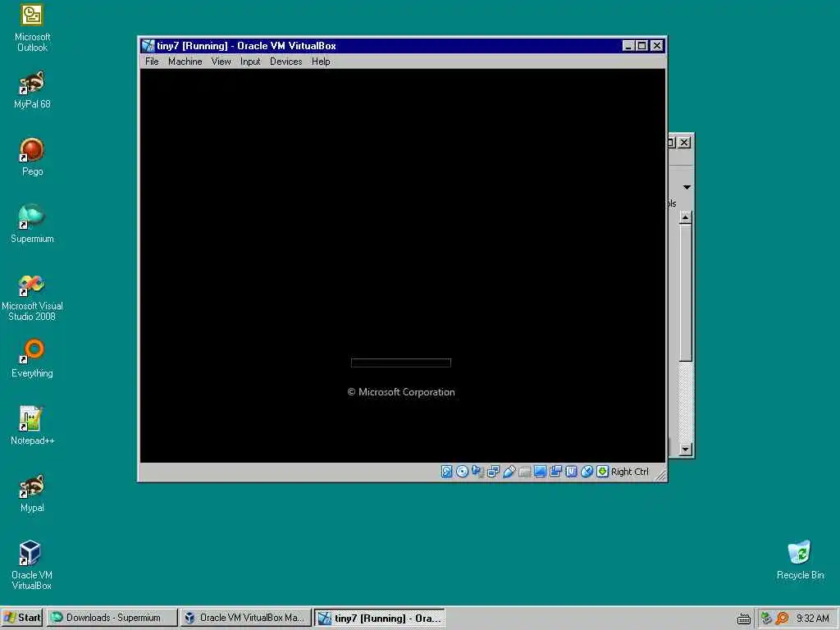
Task: Click scroll down arrow in background Manager window
Action: coord(686,450)
